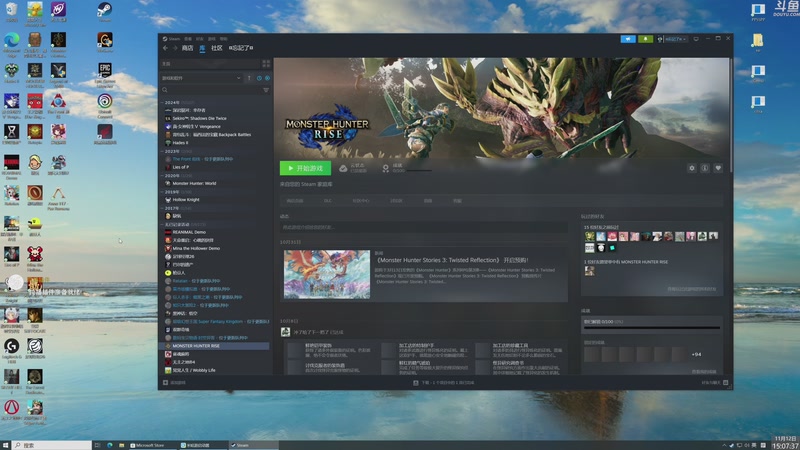800x450 pixels.
Task: Click the achievements ribbon icon beside play button
Action: coord(386,168)
